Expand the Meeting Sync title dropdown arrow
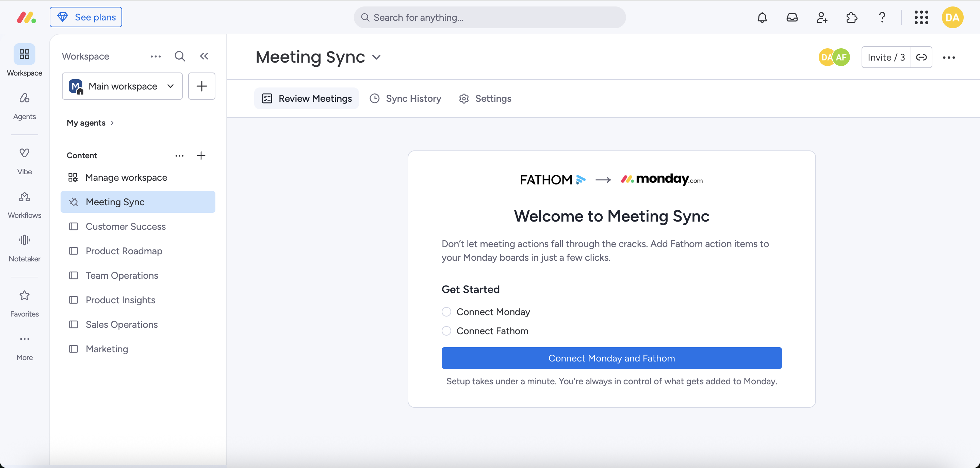The image size is (980, 468). 376,57
